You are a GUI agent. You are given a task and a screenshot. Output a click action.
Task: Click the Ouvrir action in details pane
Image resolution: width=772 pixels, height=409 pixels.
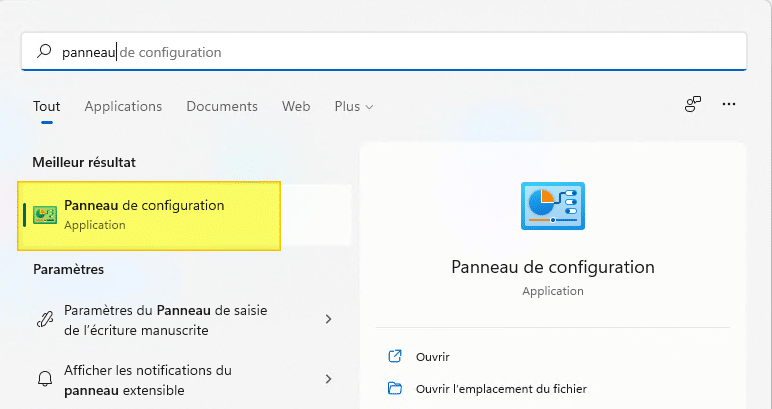pyautogui.click(x=433, y=356)
